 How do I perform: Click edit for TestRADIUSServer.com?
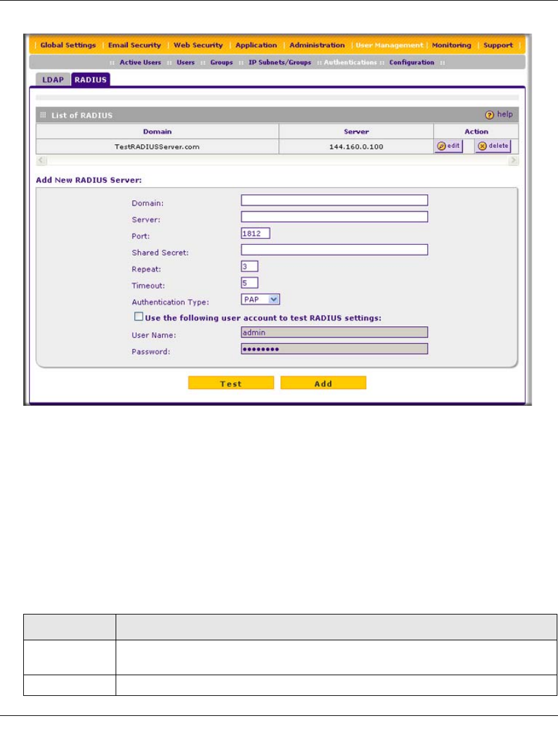click(x=449, y=146)
